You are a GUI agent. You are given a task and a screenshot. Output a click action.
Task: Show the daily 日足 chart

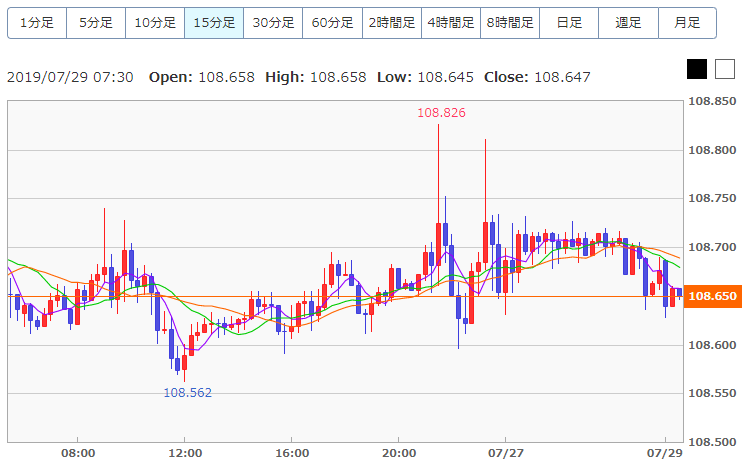coord(569,22)
